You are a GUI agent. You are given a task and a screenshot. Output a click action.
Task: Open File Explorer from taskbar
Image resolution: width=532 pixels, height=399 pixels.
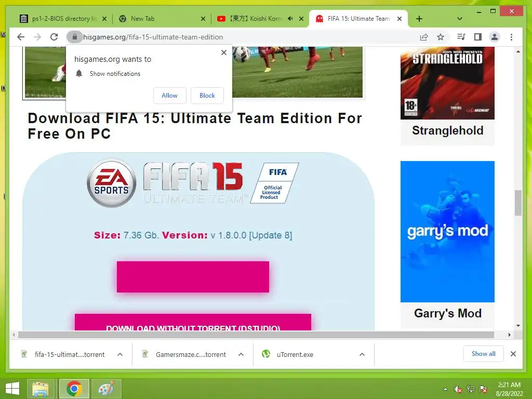click(41, 389)
